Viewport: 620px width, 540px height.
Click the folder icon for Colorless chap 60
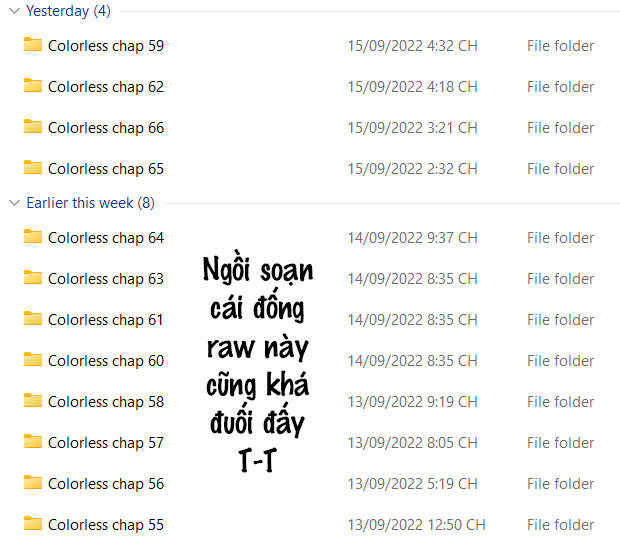pos(33,360)
